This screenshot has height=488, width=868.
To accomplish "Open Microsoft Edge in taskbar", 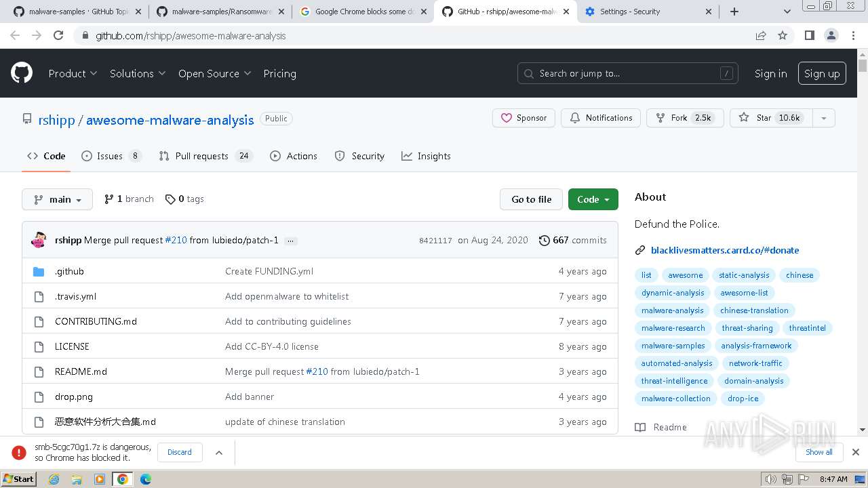I will (146, 479).
